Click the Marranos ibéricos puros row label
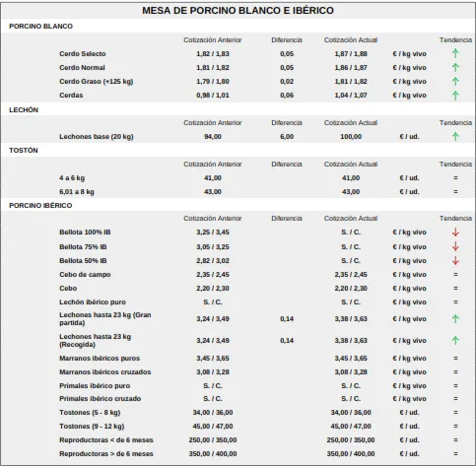This screenshot has height=467, width=476. (x=100, y=359)
